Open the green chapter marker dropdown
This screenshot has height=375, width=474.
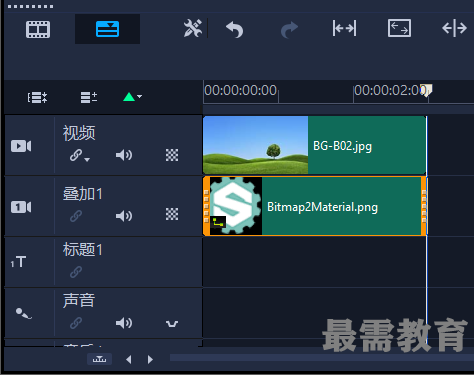(133, 97)
